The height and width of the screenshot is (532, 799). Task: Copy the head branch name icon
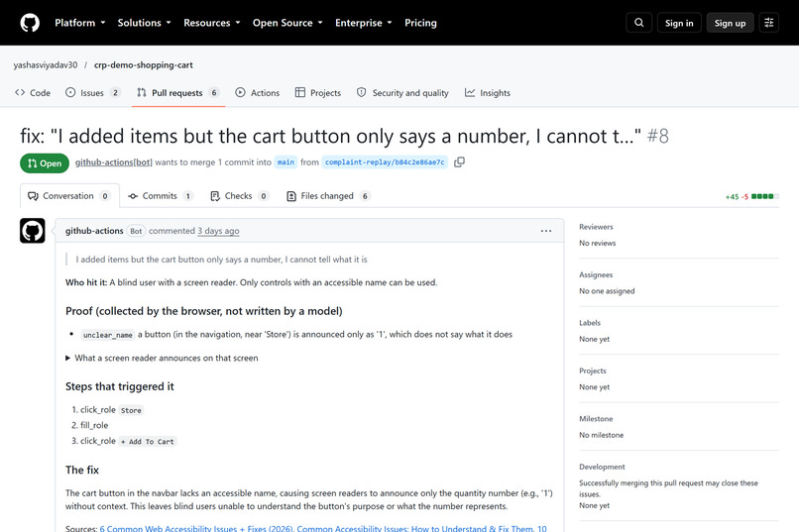tap(459, 161)
